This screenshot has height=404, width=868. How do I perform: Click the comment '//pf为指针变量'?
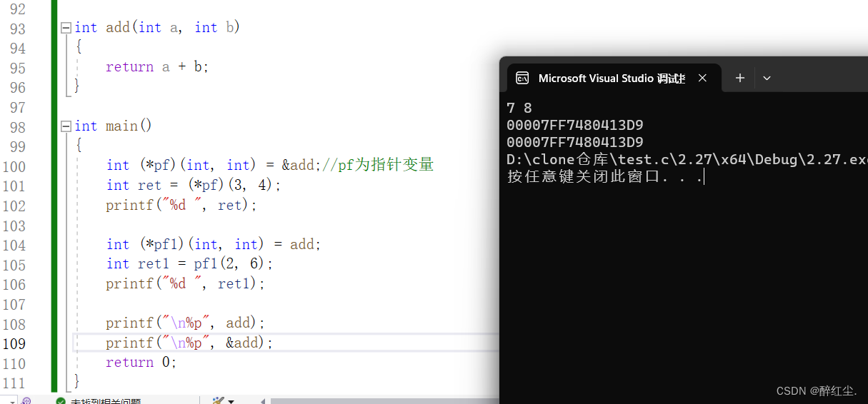click(x=378, y=165)
